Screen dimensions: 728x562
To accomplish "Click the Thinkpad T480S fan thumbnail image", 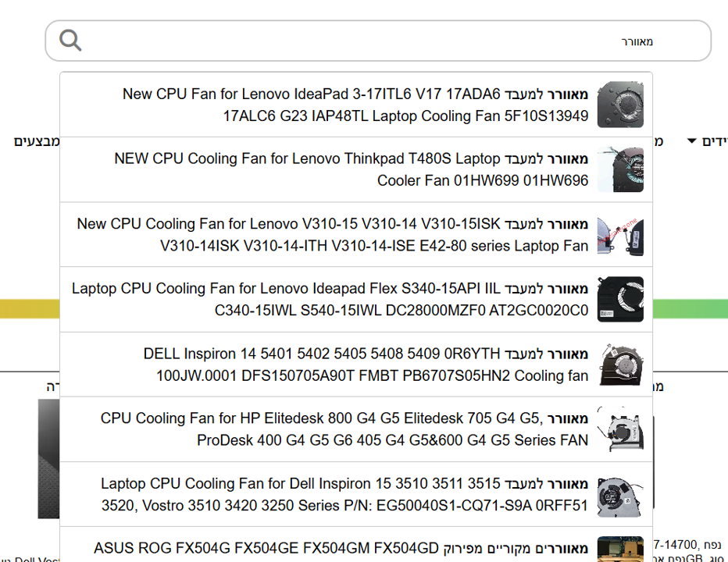I will pyautogui.click(x=620, y=169).
